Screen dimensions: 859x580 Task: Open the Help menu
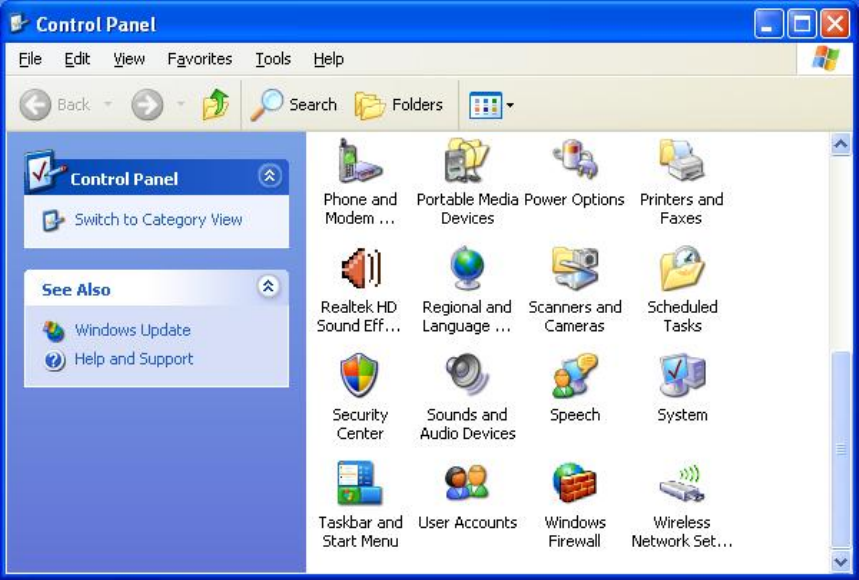(x=329, y=59)
